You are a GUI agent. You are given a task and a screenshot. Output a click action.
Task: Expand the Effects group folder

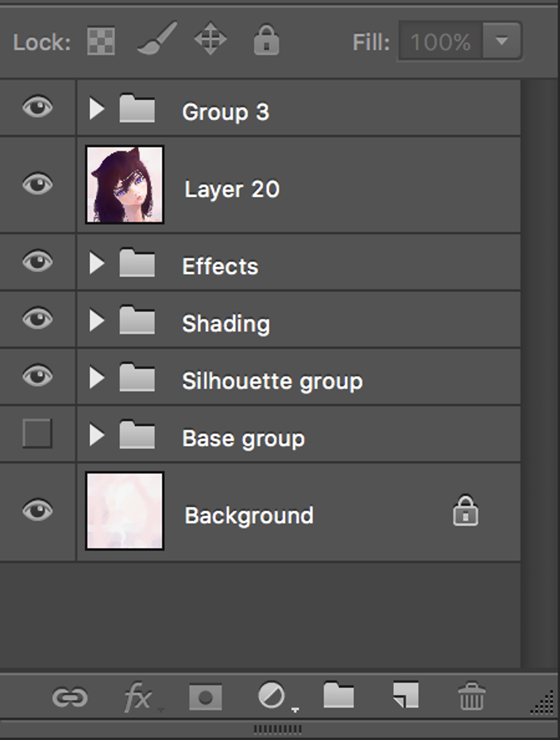[97, 264]
